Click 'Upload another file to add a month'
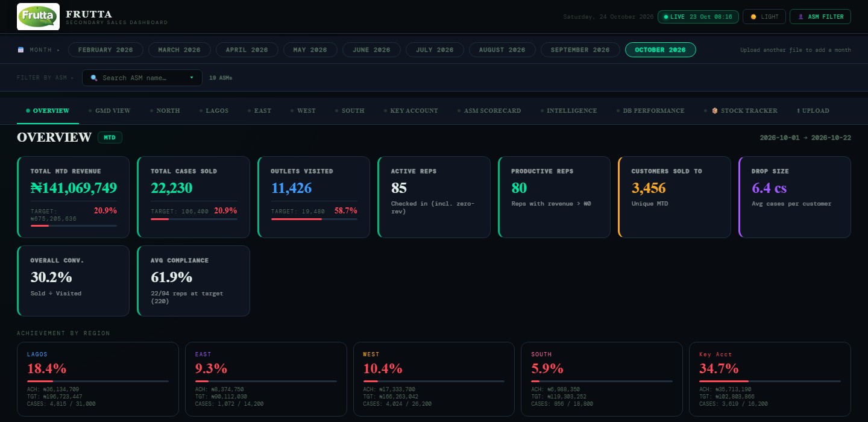This screenshot has height=422, width=868. tap(796, 50)
